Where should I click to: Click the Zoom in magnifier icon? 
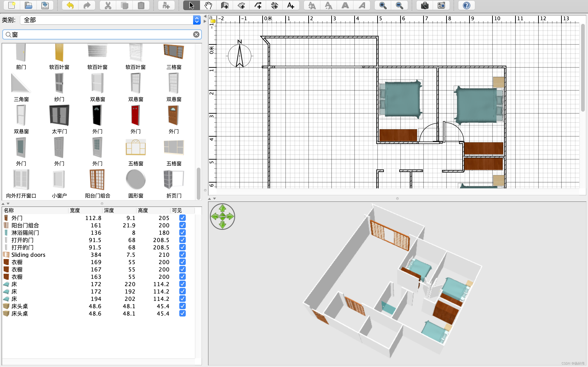pyautogui.click(x=383, y=5)
